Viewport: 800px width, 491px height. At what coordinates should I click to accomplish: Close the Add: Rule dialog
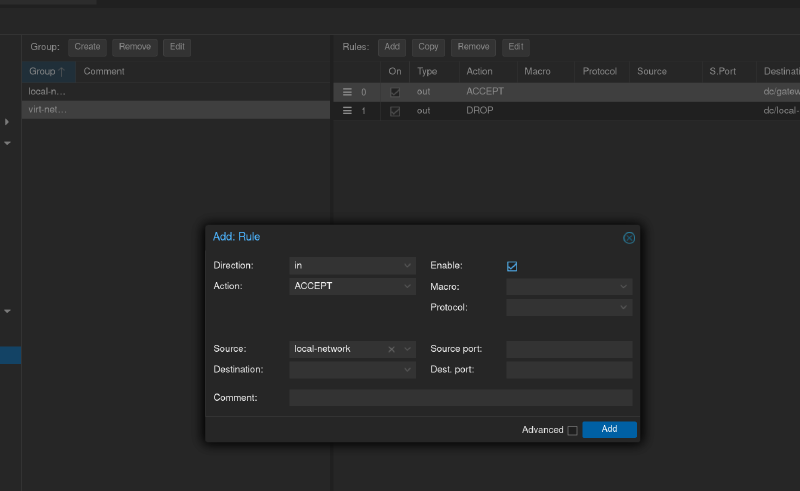pos(629,238)
